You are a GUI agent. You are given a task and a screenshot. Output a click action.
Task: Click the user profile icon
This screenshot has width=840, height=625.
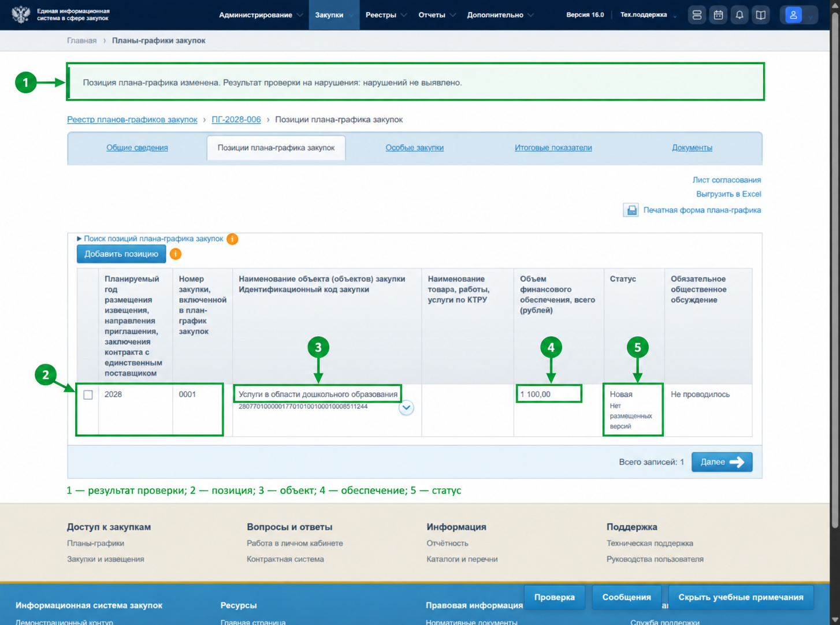coord(793,15)
